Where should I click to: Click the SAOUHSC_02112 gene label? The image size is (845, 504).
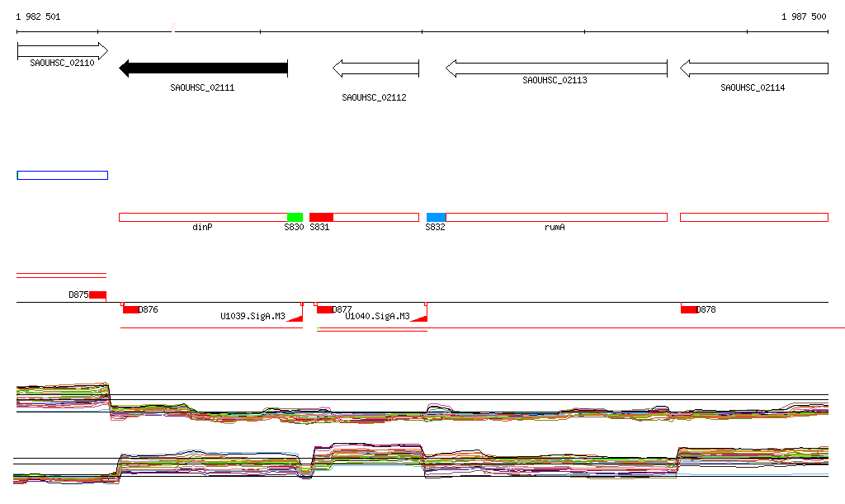(374, 97)
